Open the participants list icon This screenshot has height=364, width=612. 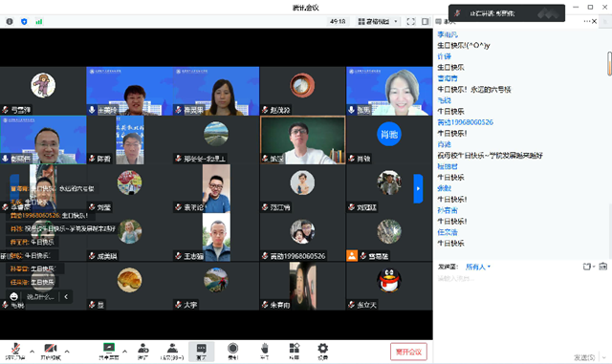[172, 352]
